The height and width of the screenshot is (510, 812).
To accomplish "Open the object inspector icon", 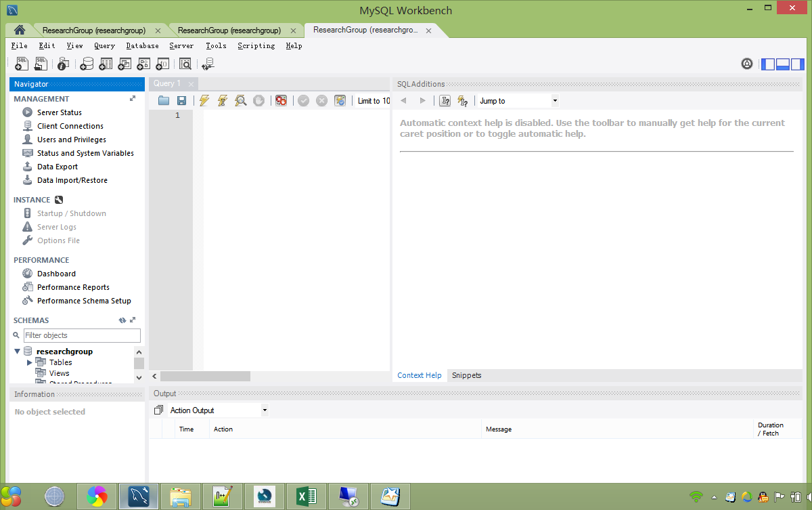I will (x=63, y=64).
